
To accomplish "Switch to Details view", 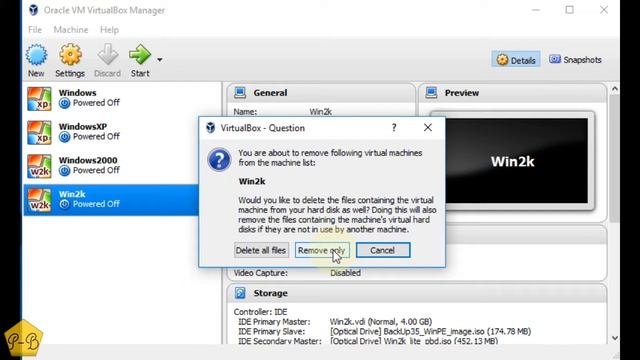I will pos(516,60).
